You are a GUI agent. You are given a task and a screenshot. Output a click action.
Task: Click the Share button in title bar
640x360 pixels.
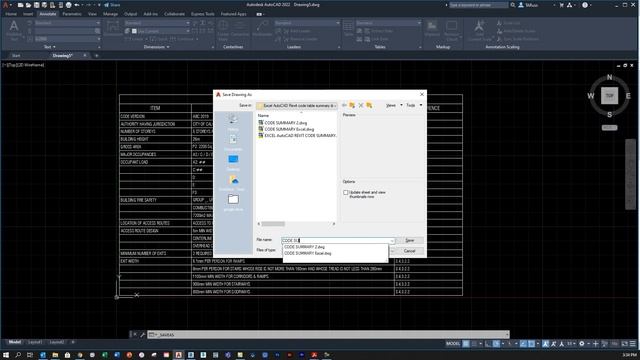(112, 5)
